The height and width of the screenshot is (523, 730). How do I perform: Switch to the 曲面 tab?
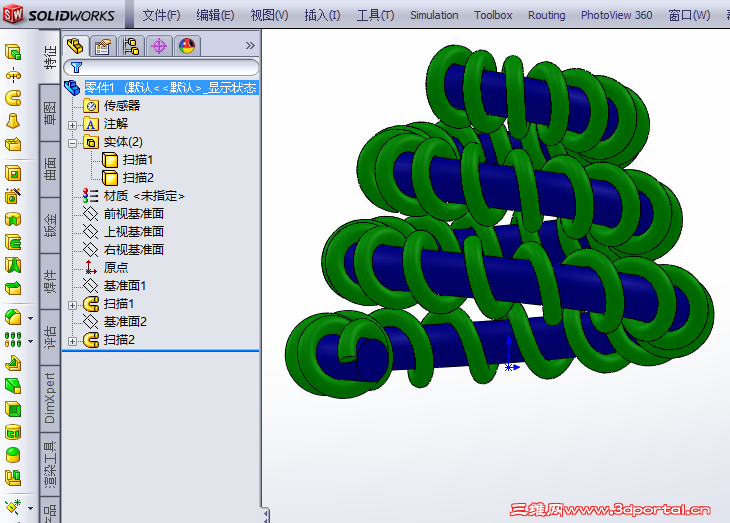(x=50, y=169)
